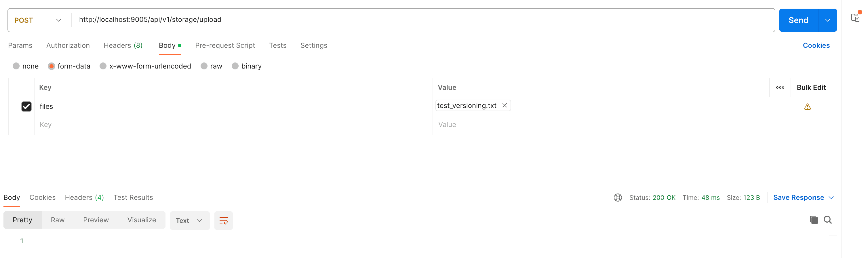Select x-www-form-urlencoded radio option
868x258 pixels.
(x=103, y=66)
